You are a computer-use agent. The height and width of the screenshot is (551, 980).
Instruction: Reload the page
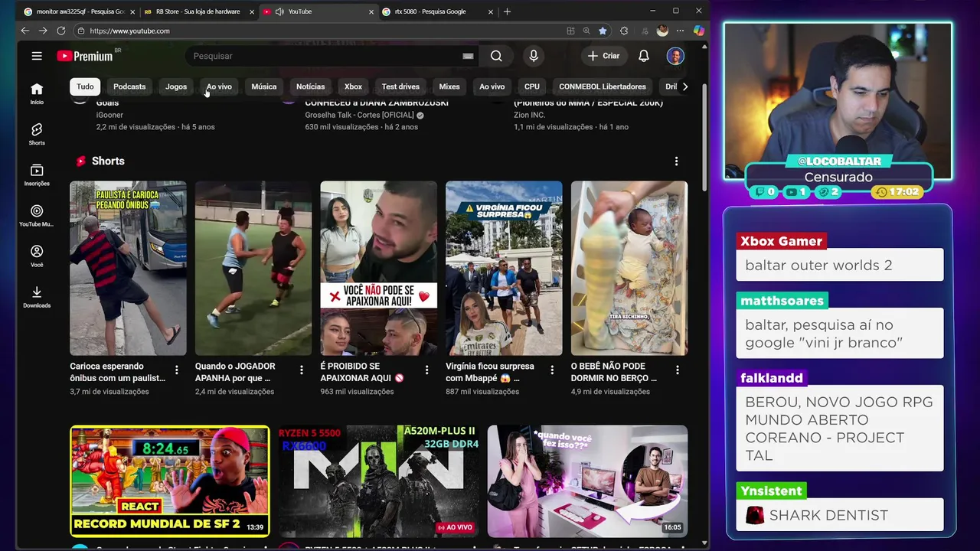pos(60,31)
